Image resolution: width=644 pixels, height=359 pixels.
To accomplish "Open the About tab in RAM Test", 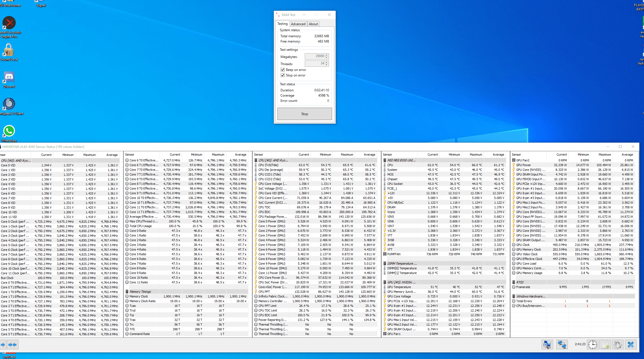I will (x=313, y=24).
